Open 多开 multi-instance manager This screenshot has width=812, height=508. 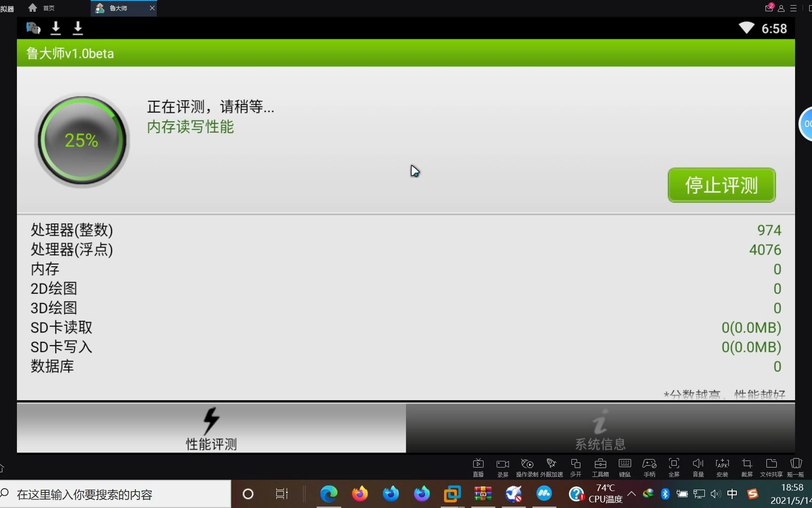(576, 466)
